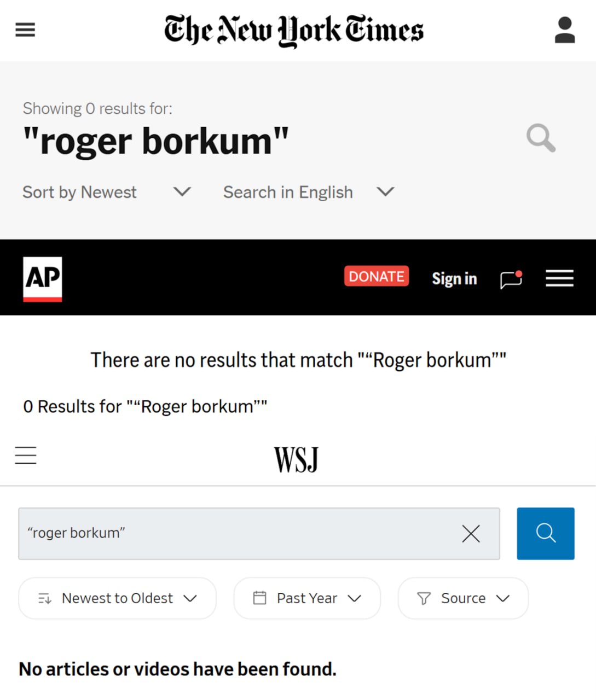This screenshot has height=700, width=596.
Task: Clear the WSJ search field with X
Action: (471, 534)
